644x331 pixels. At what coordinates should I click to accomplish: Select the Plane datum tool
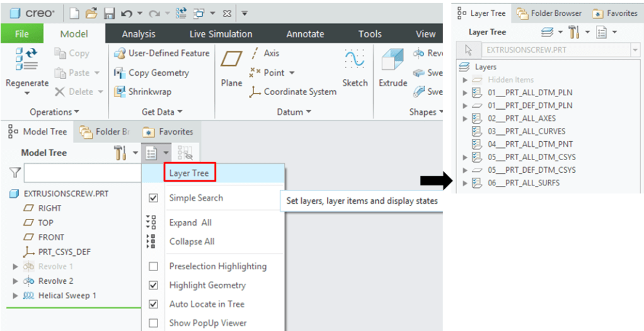231,68
